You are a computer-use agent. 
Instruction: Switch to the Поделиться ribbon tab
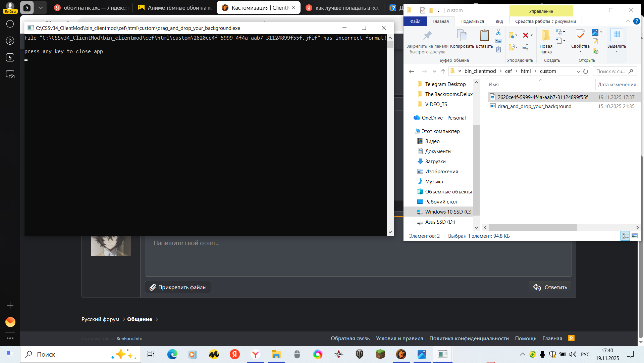(x=472, y=21)
